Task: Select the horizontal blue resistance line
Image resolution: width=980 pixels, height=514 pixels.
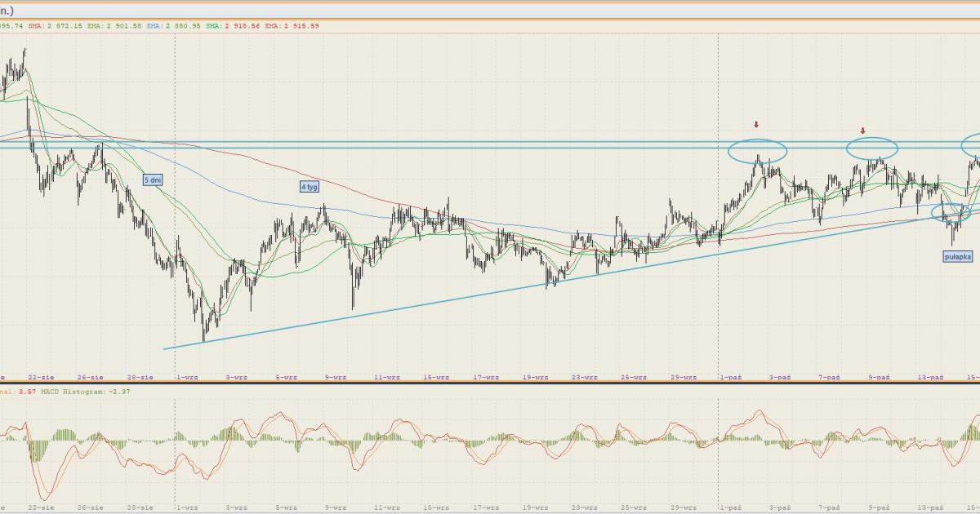Action: [x=408, y=148]
